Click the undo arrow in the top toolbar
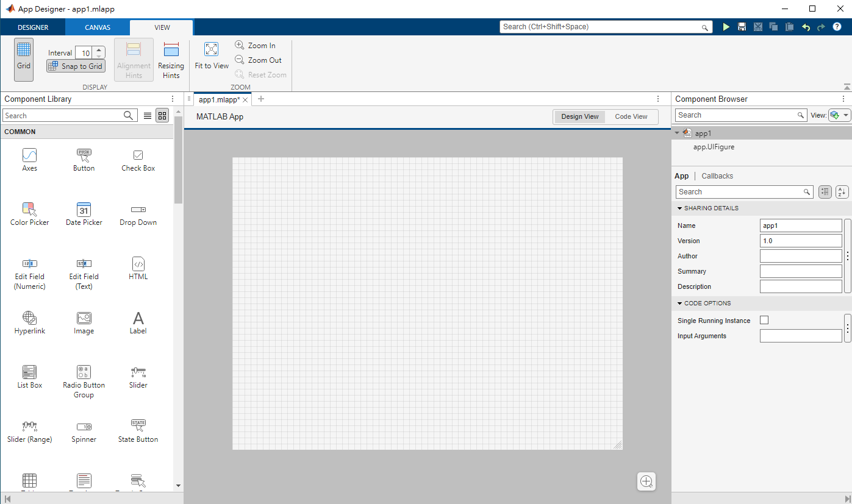This screenshot has width=852, height=504. click(x=806, y=27)
